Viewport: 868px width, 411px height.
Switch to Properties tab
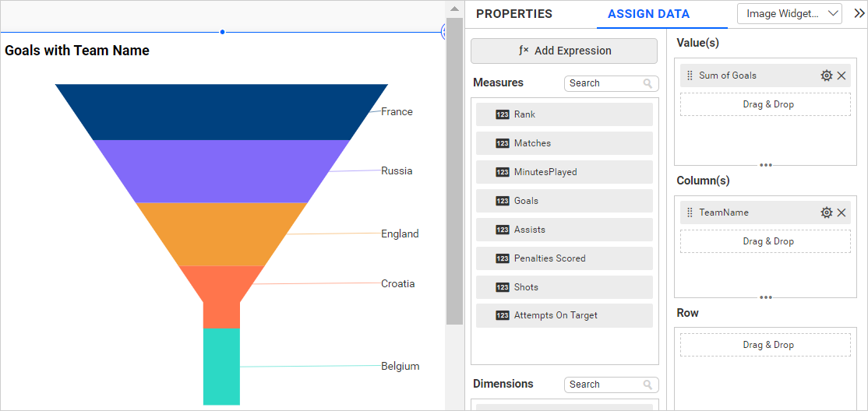pyautogui.click(x=514, y=14)
